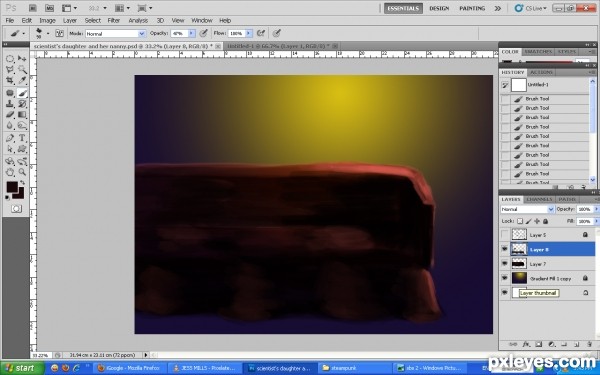Toggle lock image pixels brush icon
This screenshot has height=375, width=600.
coord(528,221)
